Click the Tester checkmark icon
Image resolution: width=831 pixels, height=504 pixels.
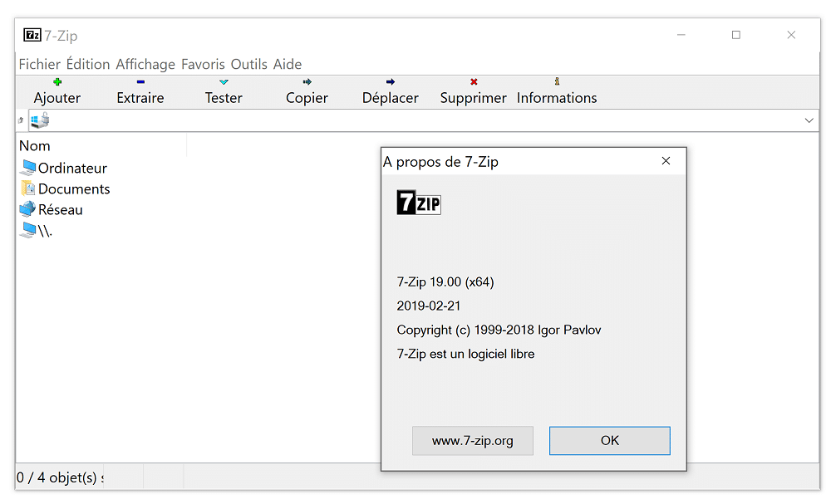(x=224, y=82)
